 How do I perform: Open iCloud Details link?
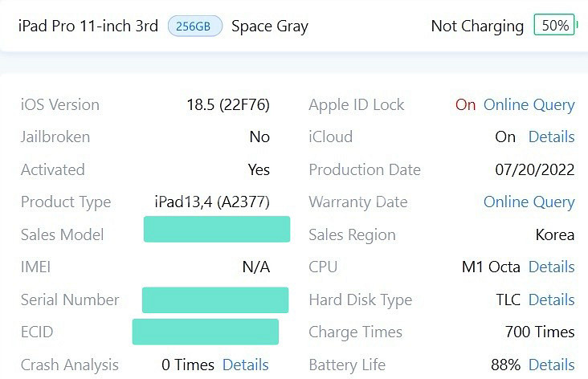pos(551,137)
